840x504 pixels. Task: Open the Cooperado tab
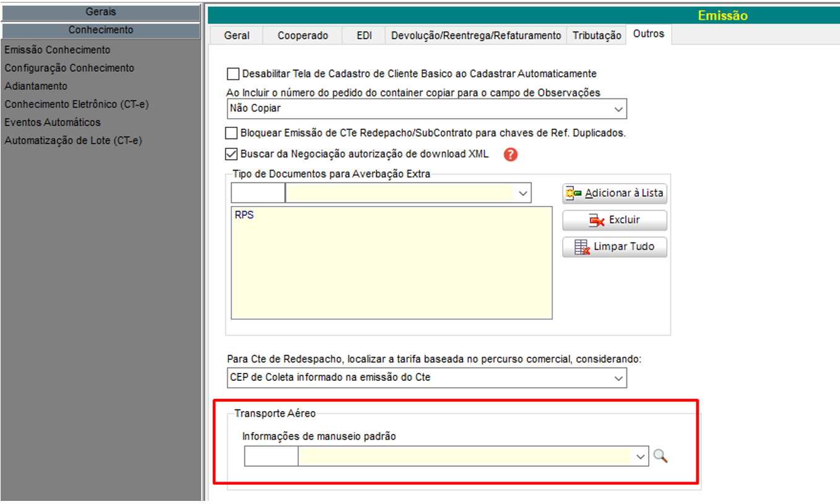303,35
